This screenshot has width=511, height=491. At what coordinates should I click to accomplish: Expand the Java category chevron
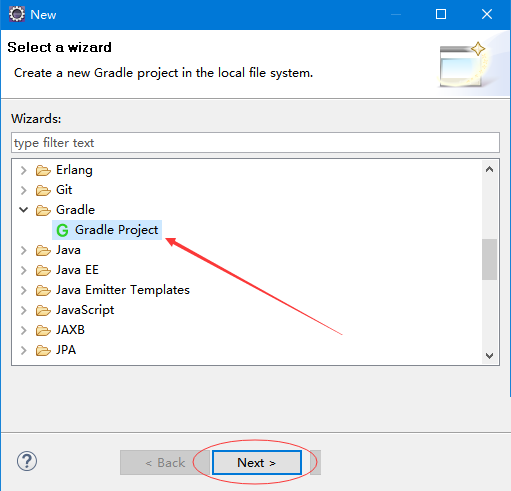coord(23,250)
